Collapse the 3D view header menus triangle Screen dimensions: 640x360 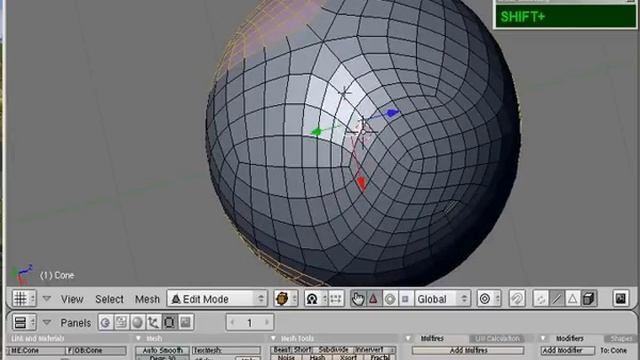coord(47,299)
